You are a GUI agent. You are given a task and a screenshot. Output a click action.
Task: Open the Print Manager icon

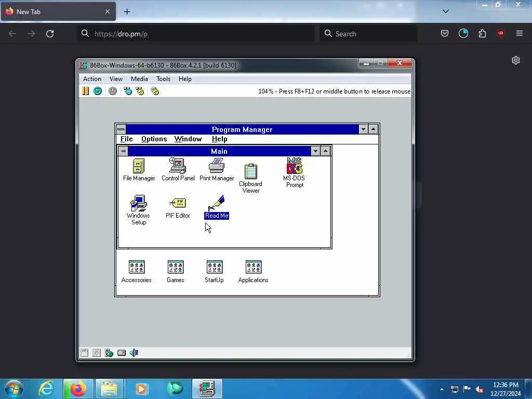coord(217,170)
